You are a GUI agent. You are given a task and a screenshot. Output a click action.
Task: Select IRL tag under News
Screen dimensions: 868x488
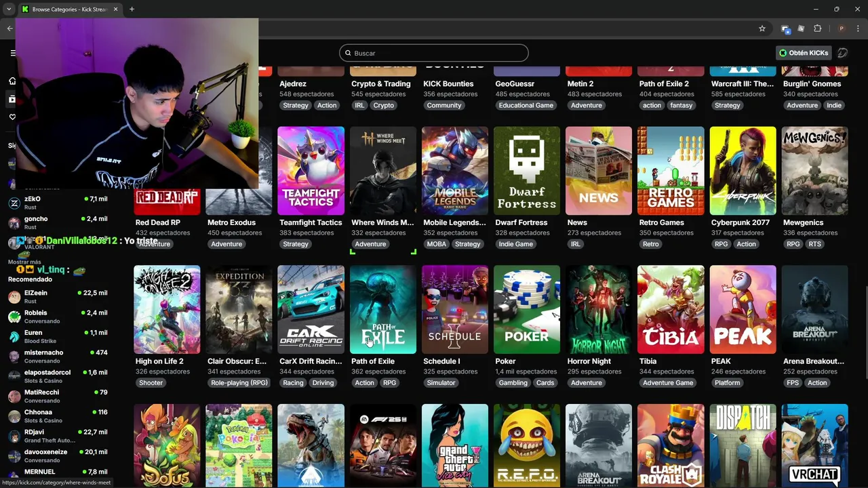coord(576,244)
